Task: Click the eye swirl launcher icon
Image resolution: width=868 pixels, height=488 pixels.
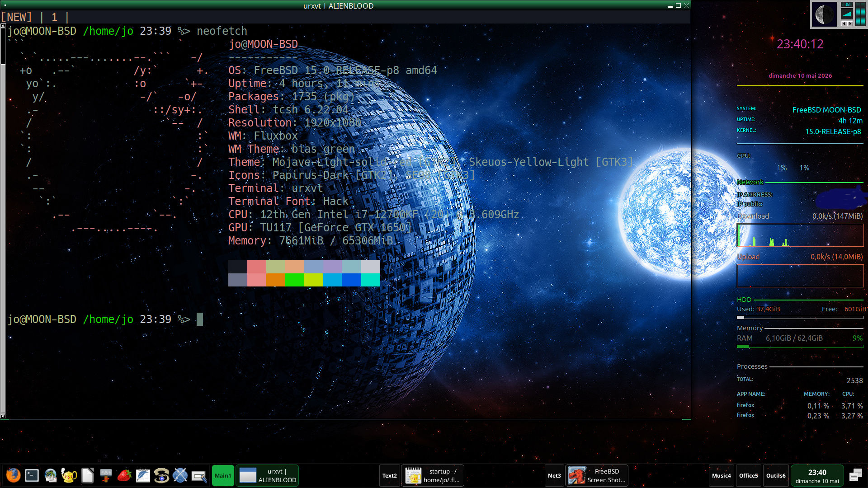Action: point(161,475)
